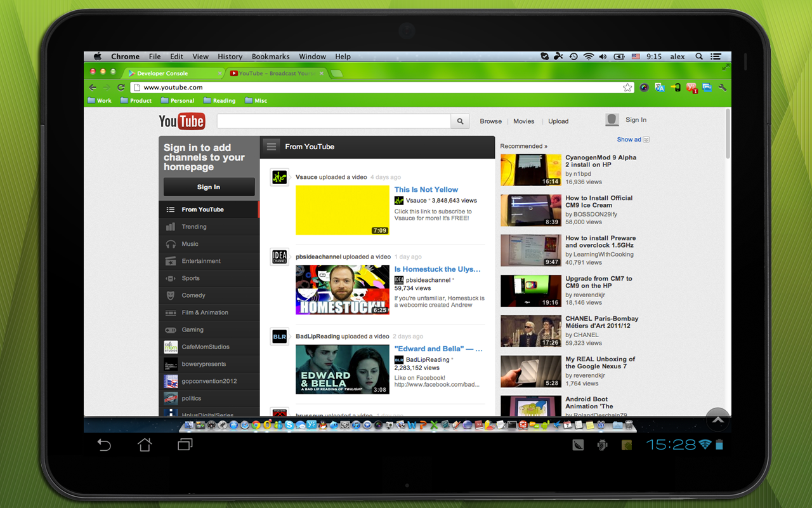Click the YouTube search magnifier button
Screen dimensions: 812x508
[461, 121]
